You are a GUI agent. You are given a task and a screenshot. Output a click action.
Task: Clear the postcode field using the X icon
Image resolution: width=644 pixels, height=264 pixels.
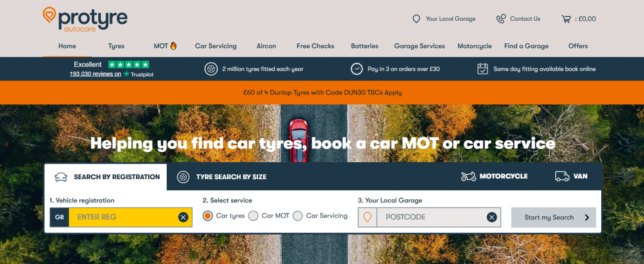coord(492,217)
